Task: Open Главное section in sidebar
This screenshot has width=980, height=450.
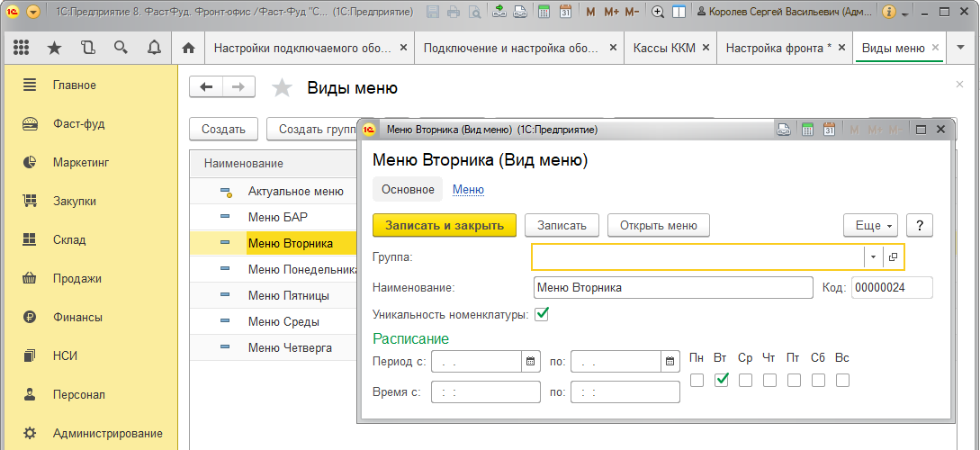Action: coord(89,85)
